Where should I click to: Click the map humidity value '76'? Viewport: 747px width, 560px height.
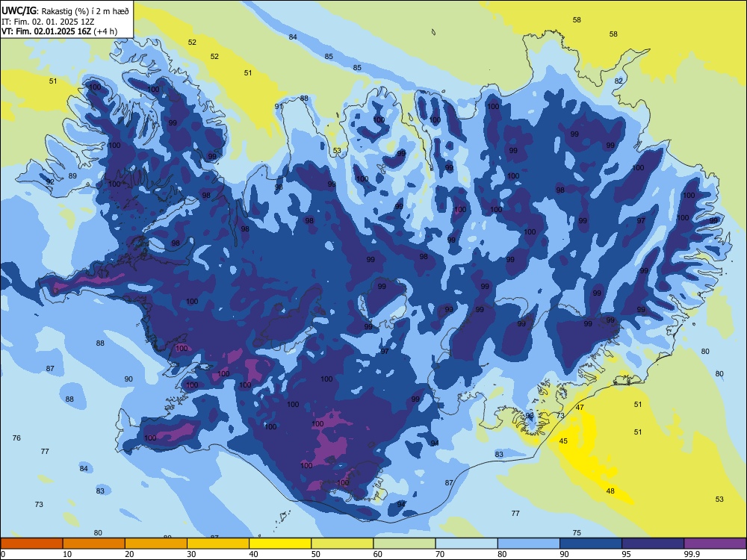(x=16, y=438)
